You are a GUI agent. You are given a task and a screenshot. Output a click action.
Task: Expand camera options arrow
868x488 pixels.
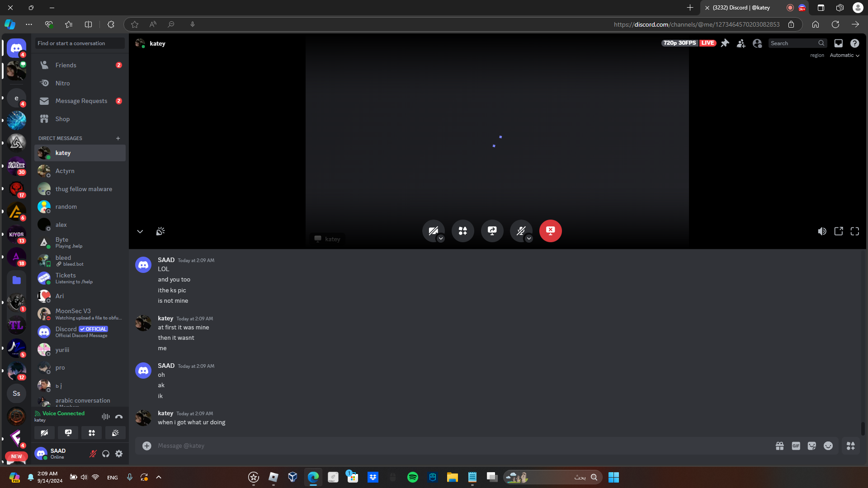(x=441, y=239)
